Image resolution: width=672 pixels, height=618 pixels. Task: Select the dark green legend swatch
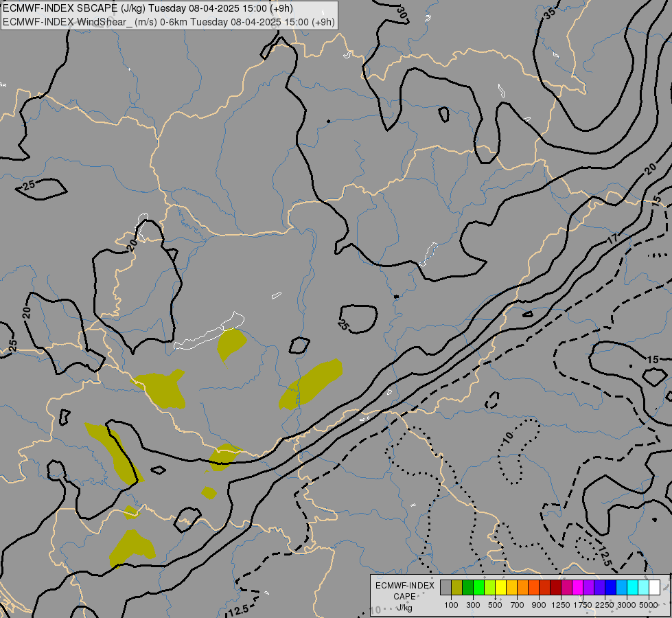467,588
